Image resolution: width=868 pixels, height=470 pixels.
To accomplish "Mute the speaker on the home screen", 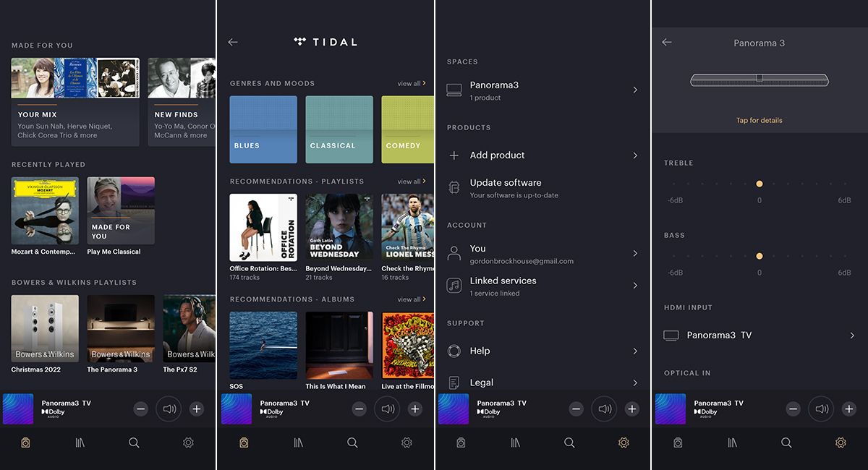I will (x=169, y=409).
